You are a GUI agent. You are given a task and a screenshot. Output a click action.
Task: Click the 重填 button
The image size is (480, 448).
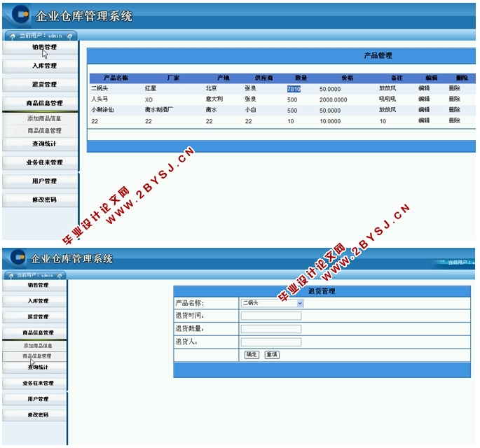(x=272, y=355)
